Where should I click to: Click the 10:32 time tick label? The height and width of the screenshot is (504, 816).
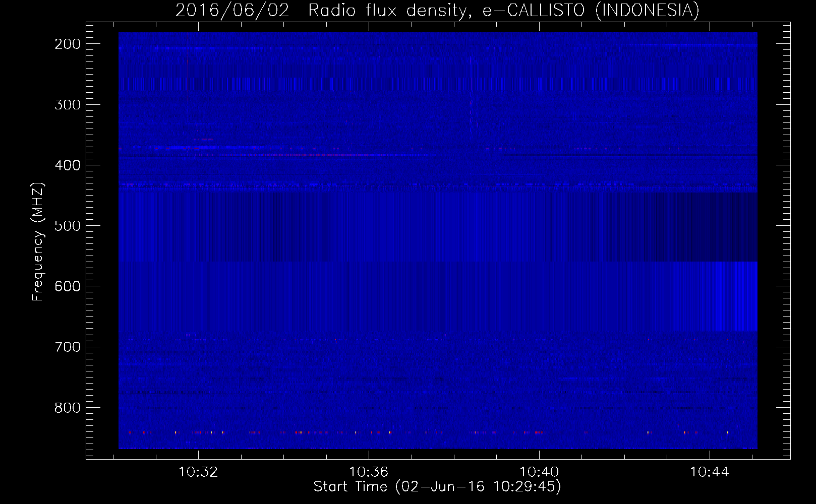(199, 472)
